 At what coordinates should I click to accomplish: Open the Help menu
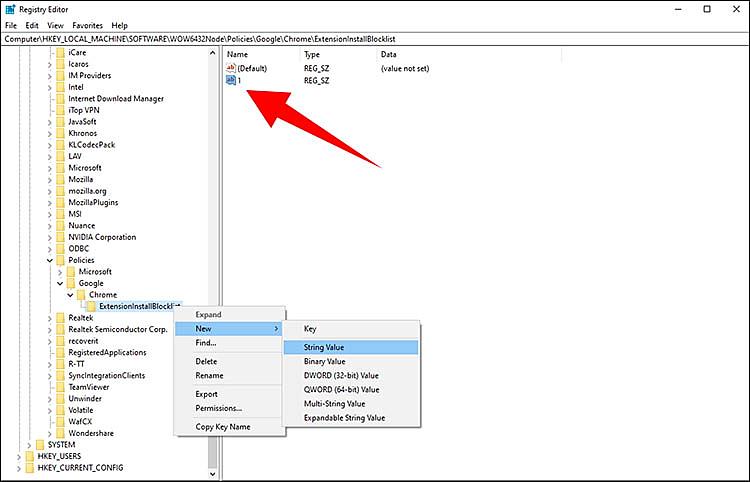pos(120,25)
